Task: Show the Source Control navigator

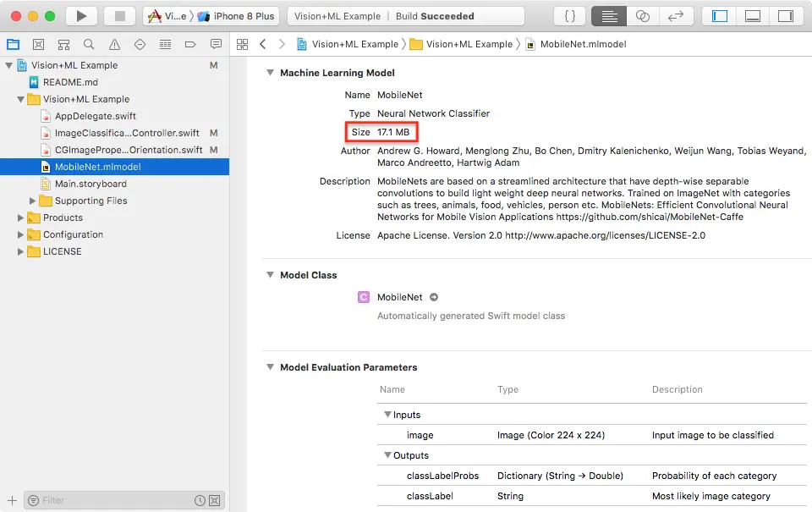Action: [38, 45]
